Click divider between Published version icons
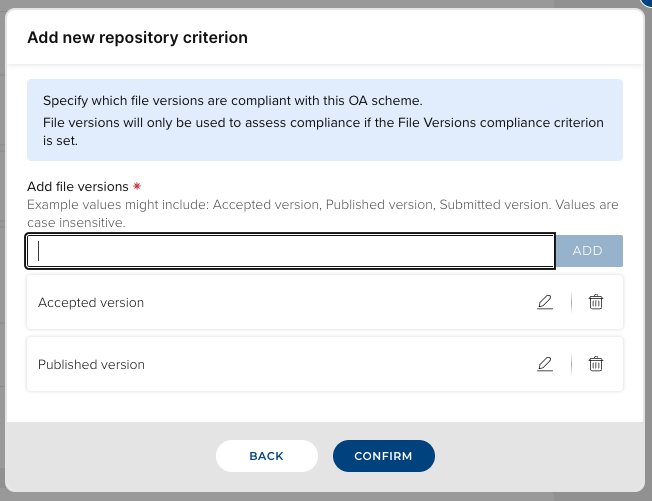The height and width of the screenshot is (501, 652). 571,364
